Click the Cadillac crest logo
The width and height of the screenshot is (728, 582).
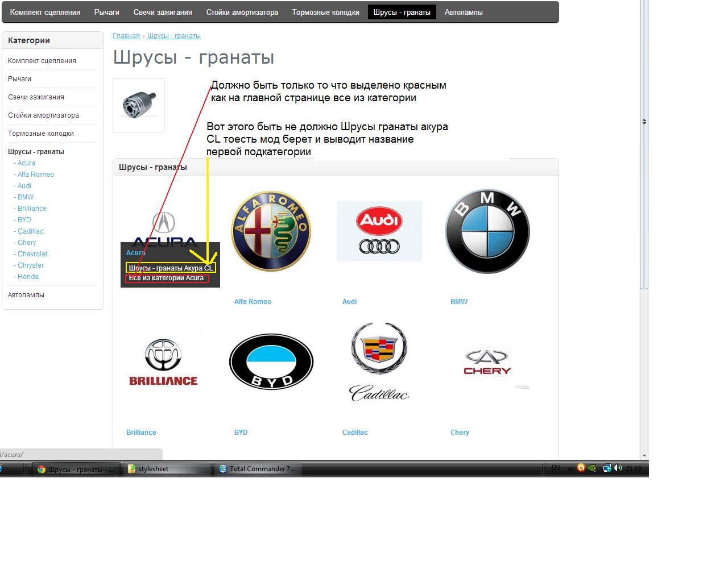(x=379, y=361)
